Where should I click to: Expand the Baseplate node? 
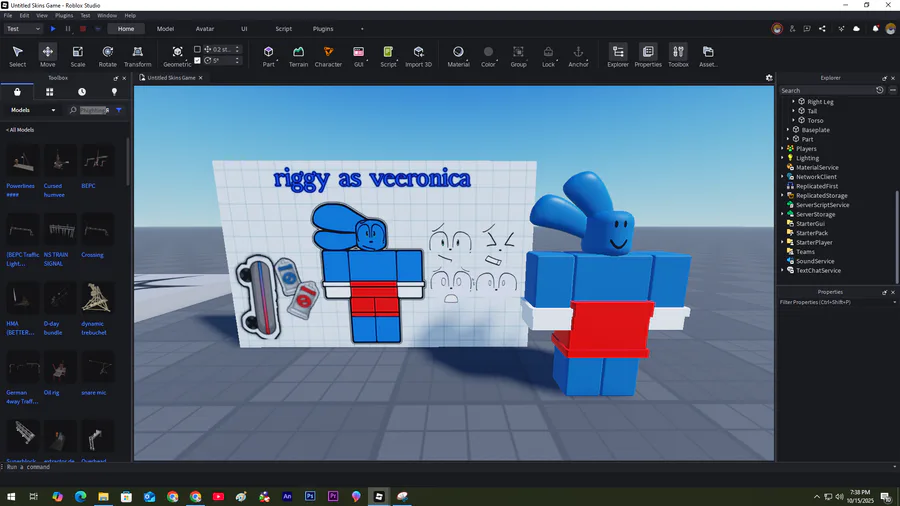788,130
